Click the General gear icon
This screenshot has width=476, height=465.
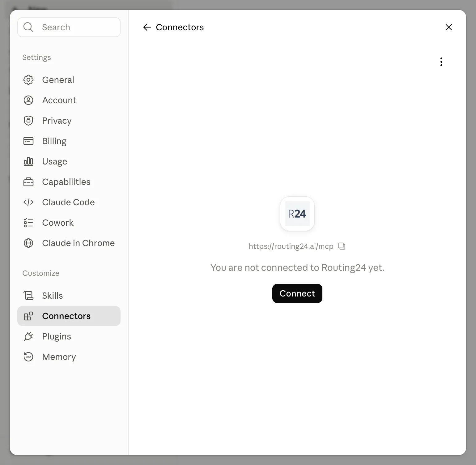[28, 80]
